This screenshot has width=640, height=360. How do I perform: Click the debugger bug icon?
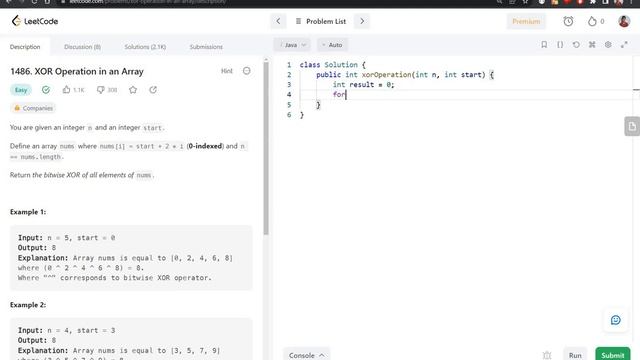tap(547, 355)
